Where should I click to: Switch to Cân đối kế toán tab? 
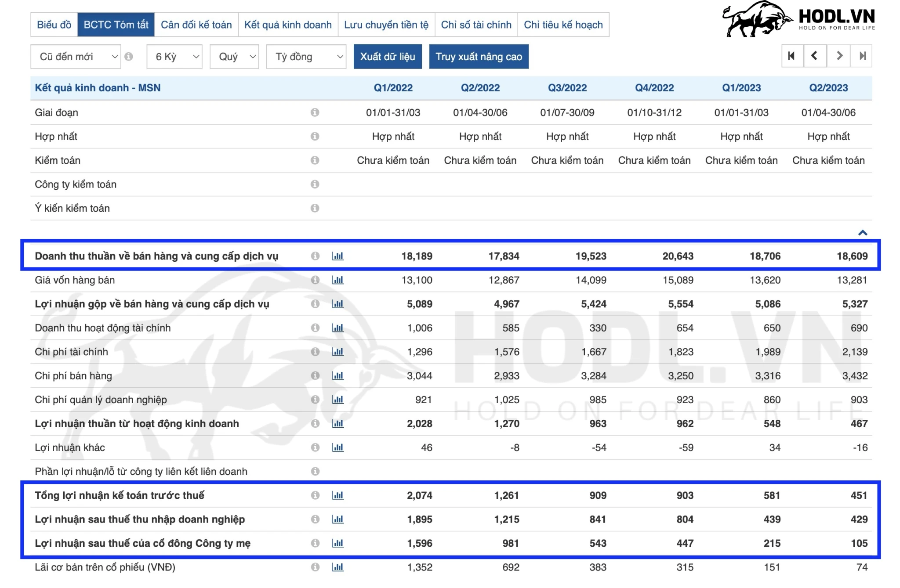click(x=196, y=25)
